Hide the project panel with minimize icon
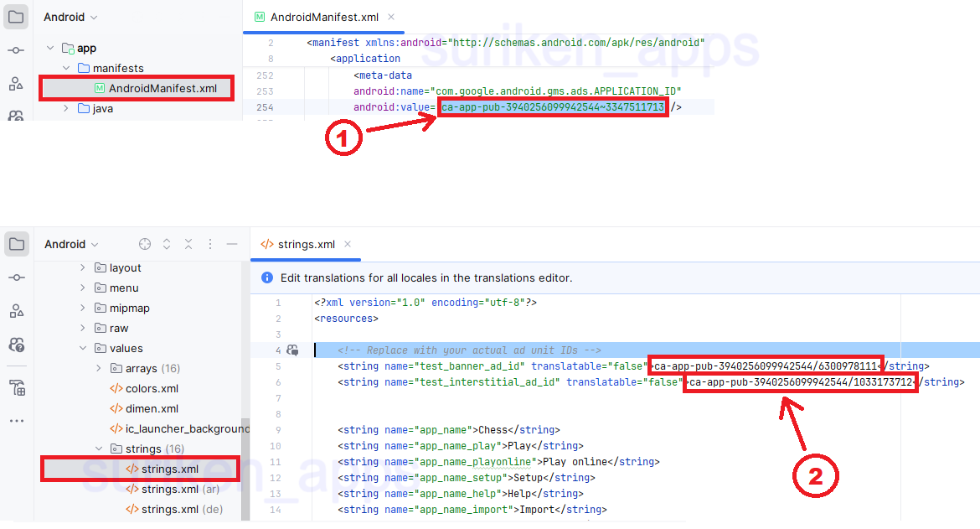Image resolution: width=980 pixels, height=529 pixels. click(232, 244)
